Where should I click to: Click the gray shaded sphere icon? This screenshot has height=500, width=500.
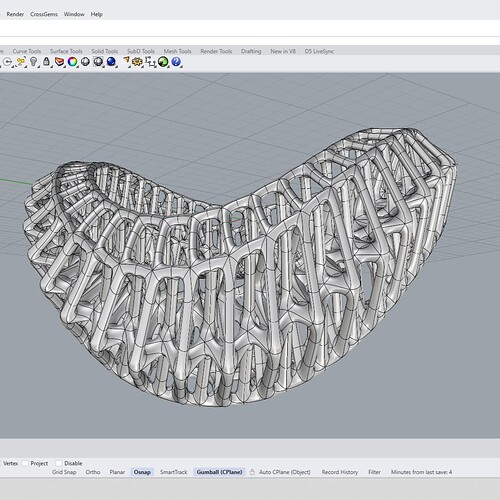(x=85, y=62)
